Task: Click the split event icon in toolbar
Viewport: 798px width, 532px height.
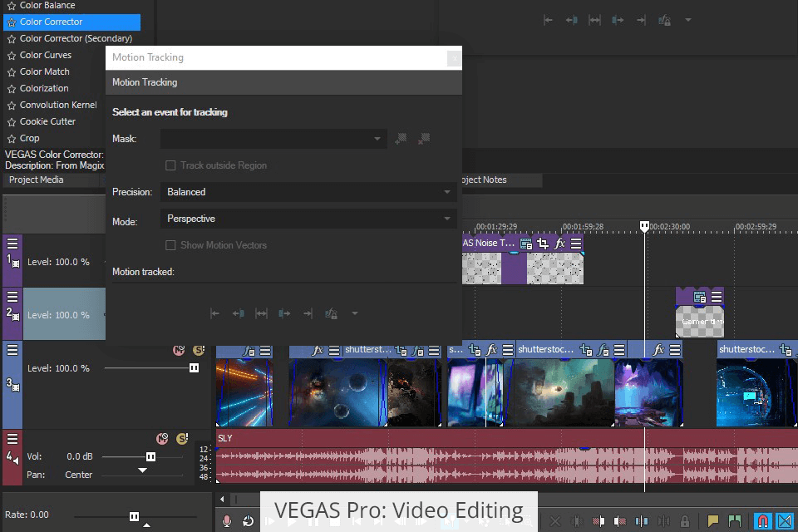Action: click(642, 521)
